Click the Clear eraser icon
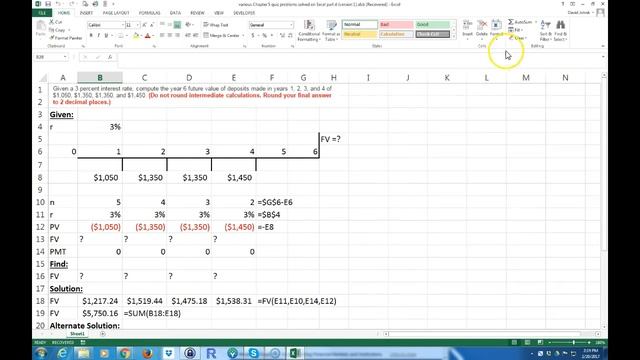Viewport: 640px width, 360px height. click(511, 38)
